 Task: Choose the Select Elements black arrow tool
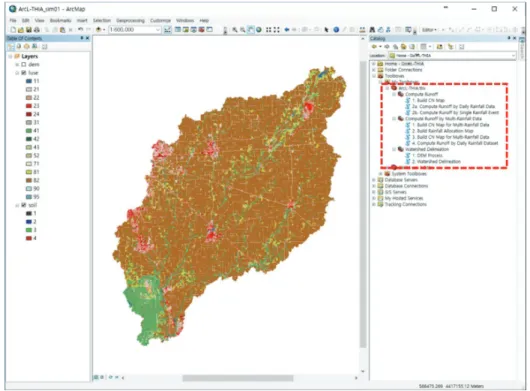327,30
